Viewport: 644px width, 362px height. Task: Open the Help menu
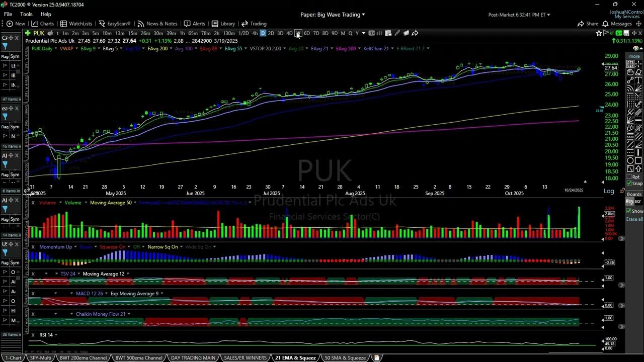46,14
